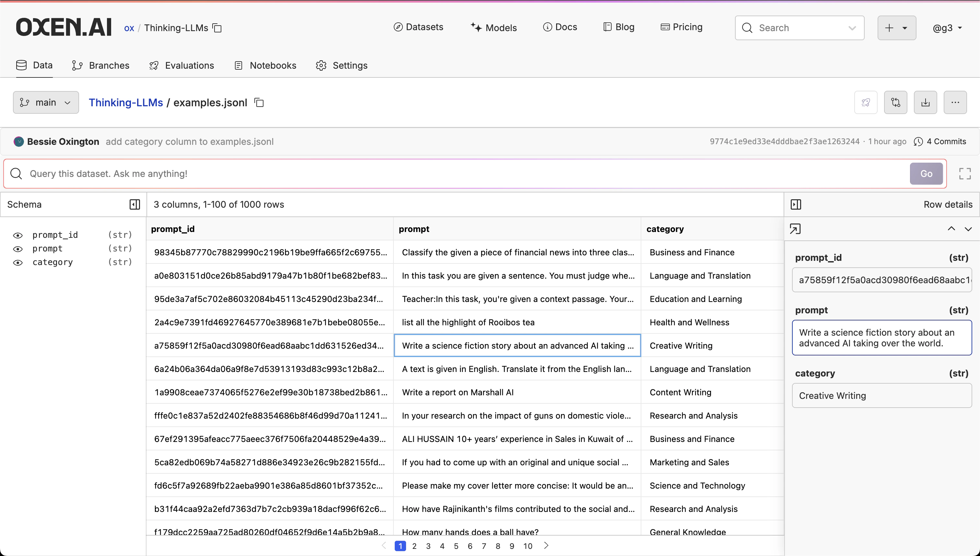Screen dimensions: 980x556
Task: Open the plus create-new dropdown
Action: [896, 28]
